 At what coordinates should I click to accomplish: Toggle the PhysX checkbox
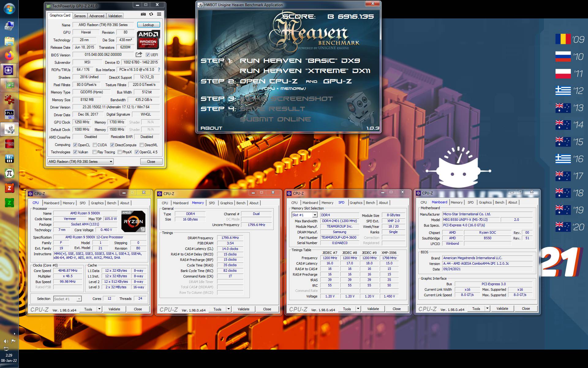[x=120, y=152]
